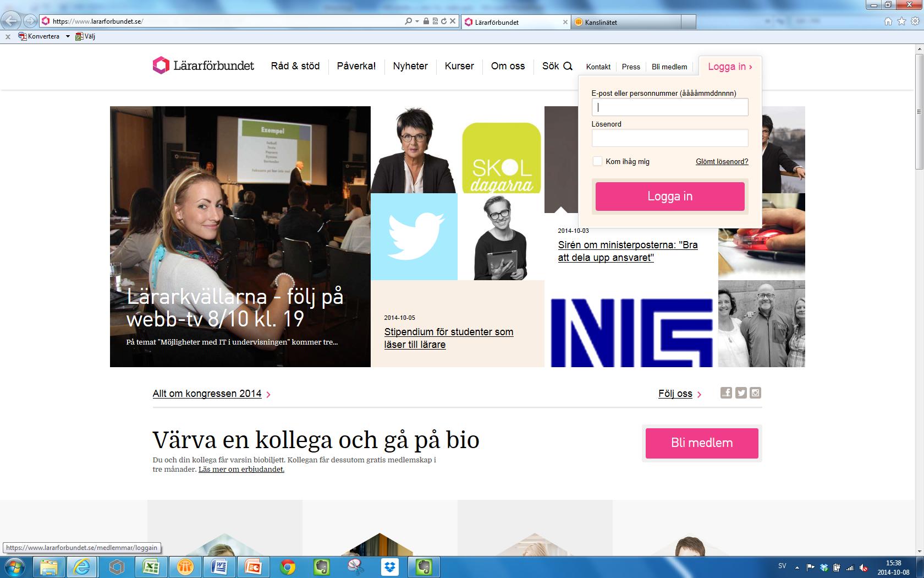Open Google Chrome from the taskbar
924x578 pixels.
coord(288,567)
